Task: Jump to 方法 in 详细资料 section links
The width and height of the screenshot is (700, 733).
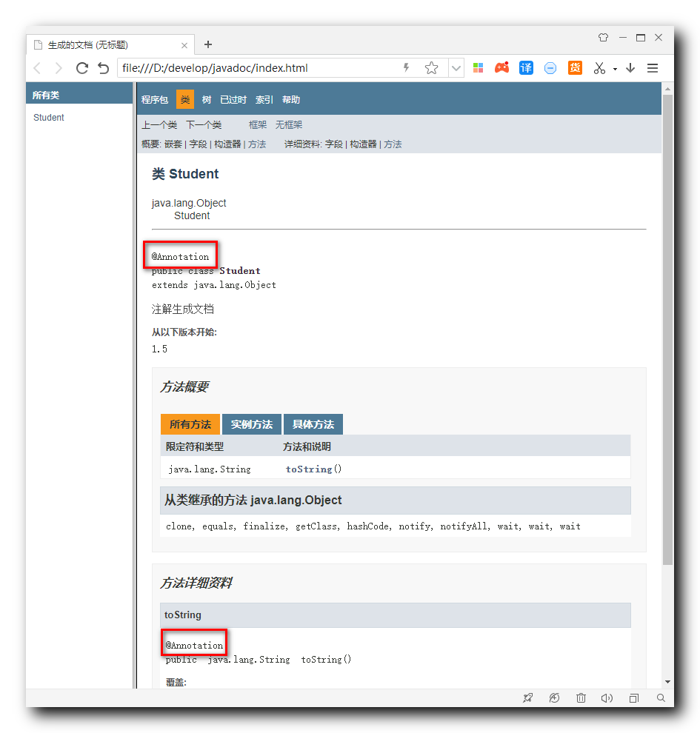Action: [393, 144]
